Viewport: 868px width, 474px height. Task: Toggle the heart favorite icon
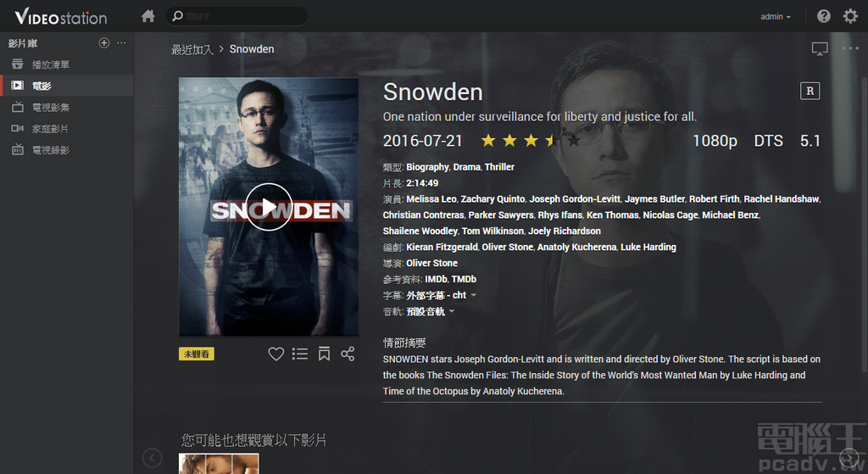point(275,354)
